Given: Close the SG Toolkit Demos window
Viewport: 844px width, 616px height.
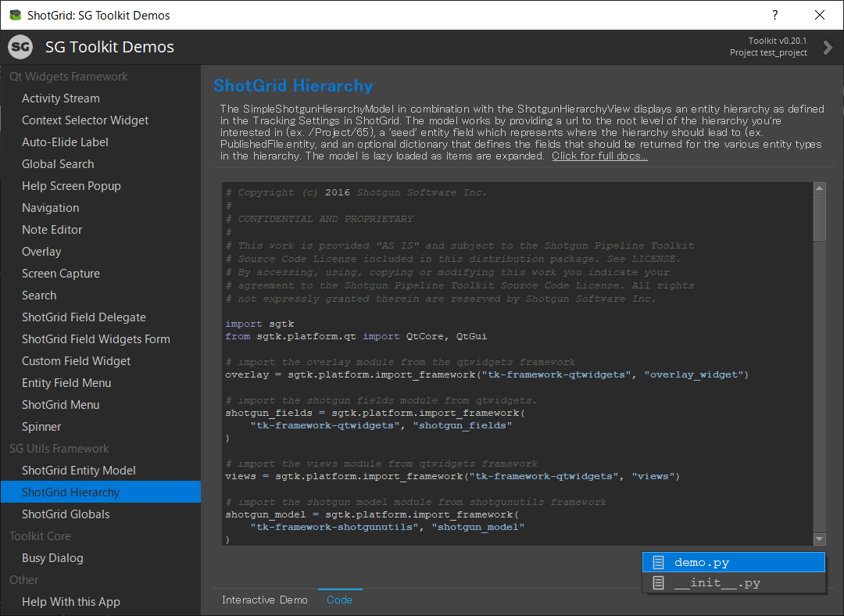Looking at the screenshot, I should click(x=819, y=15).
